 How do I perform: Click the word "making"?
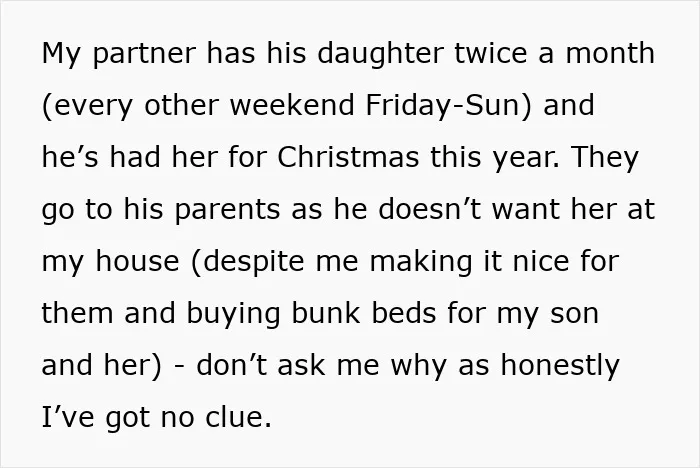(x=421, y=262)
